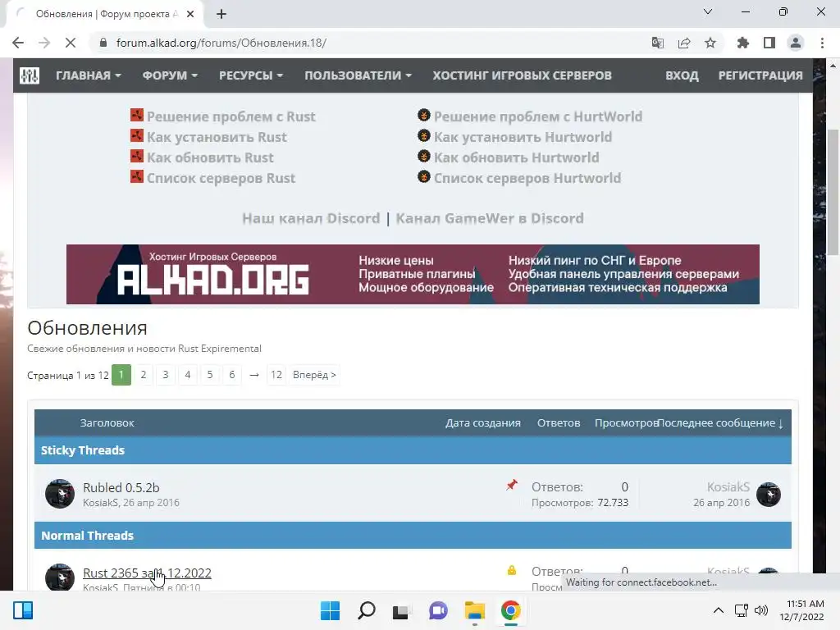The height and width of the screenshot is (630, 840).
Task: Click ВХОД to log in
Action: (682, 75)
